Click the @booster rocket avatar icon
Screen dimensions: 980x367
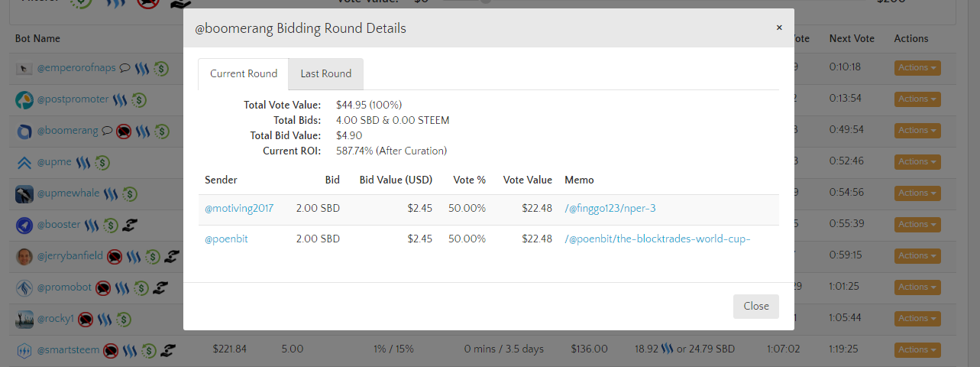[24, 225]
